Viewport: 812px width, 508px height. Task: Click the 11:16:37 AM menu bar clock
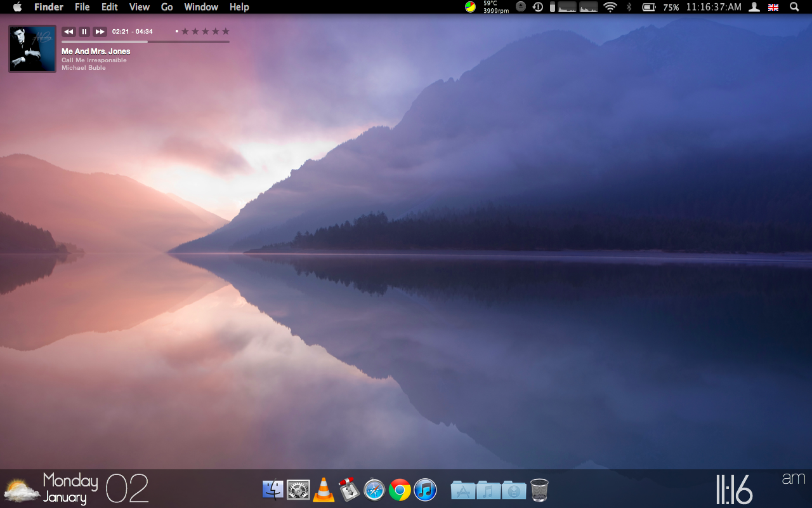[714, 7]
